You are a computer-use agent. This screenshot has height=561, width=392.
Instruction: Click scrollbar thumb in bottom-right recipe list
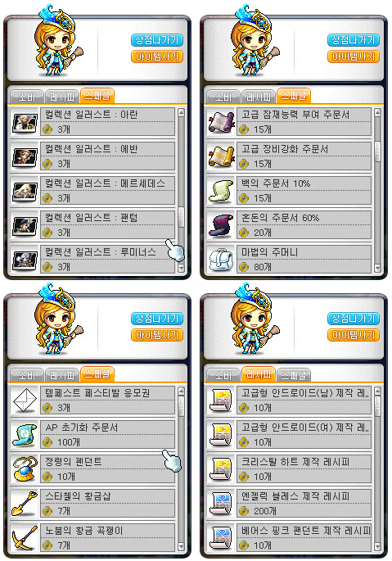pos(377,406)
